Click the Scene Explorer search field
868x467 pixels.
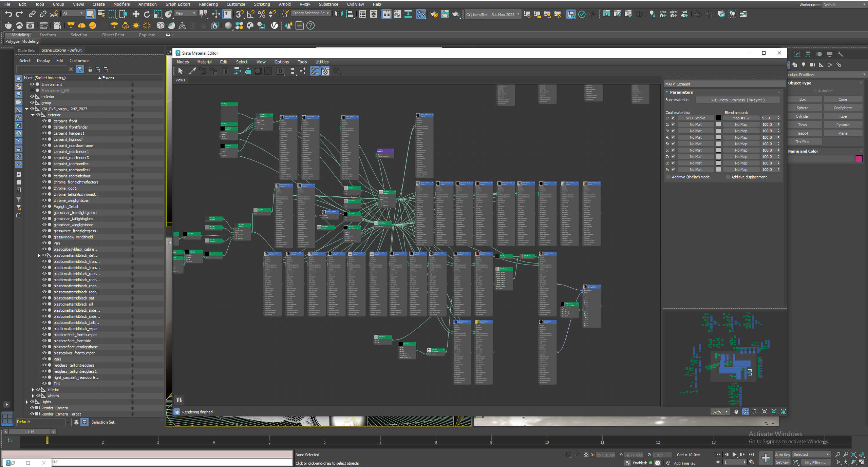41,69
